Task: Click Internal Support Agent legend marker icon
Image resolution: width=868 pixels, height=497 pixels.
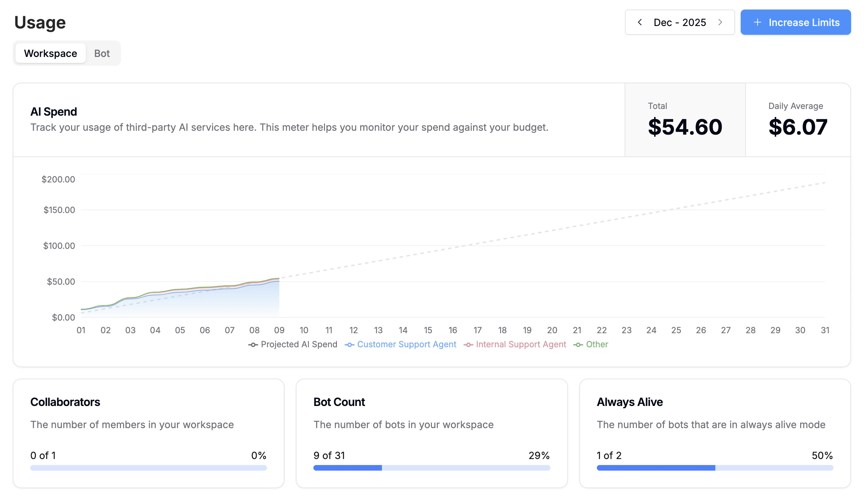Action: 468,345
